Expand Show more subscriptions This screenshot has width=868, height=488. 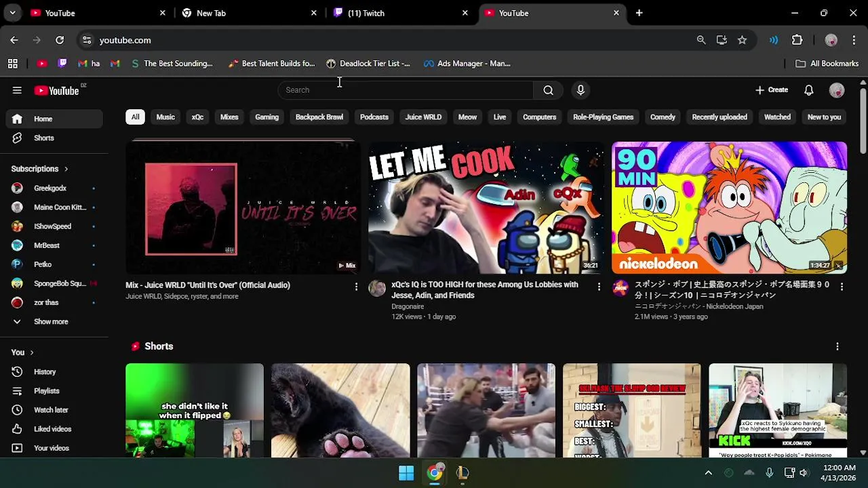[54, 321]
